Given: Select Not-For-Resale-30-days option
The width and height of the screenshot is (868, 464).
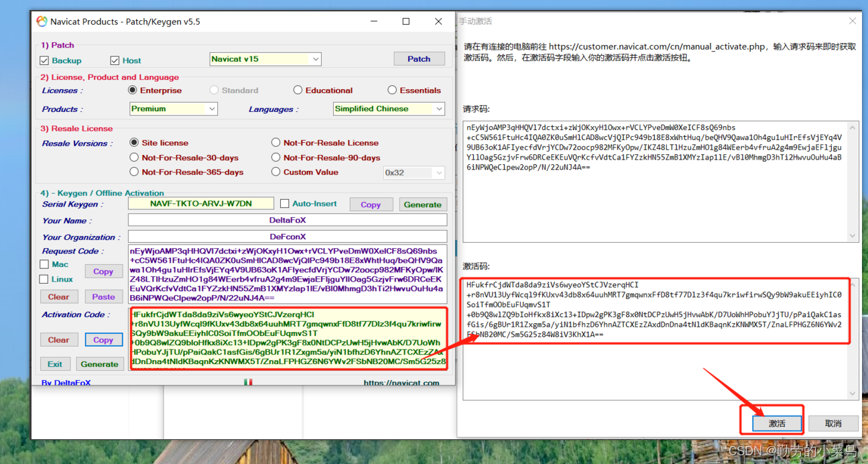Looking at the screenshot, I should [x=134, y=157].
